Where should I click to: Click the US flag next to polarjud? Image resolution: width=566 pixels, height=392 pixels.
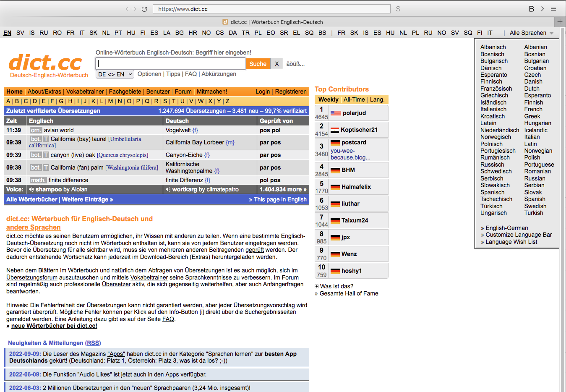(336, 113)
